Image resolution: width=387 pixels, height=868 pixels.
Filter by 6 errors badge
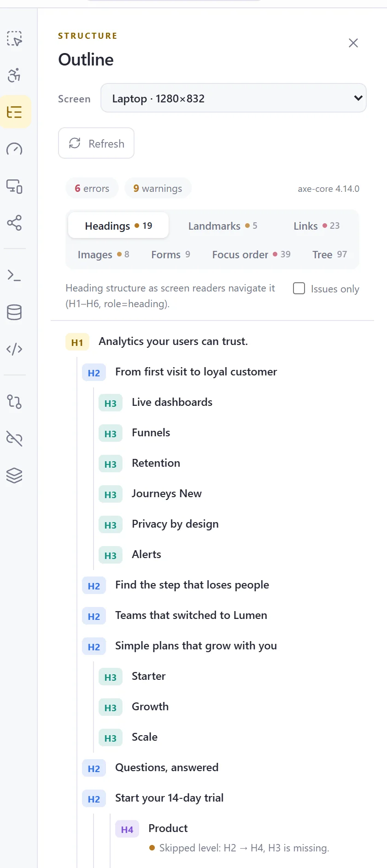(x=92, y=188)
